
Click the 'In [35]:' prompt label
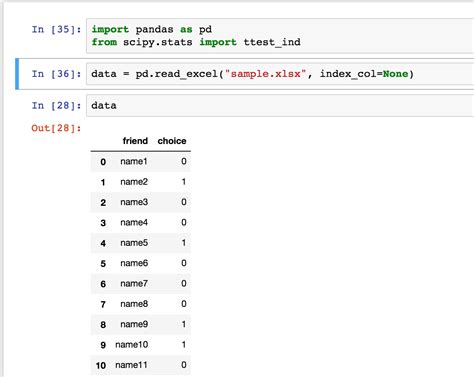(x=56, y=29)
